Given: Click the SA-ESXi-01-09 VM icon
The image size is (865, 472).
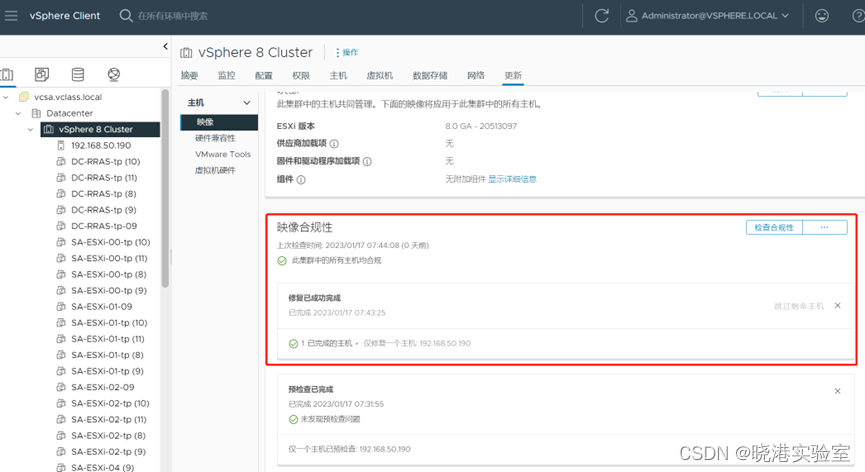Looking at the screenshot, I should [x=61, y=307].
